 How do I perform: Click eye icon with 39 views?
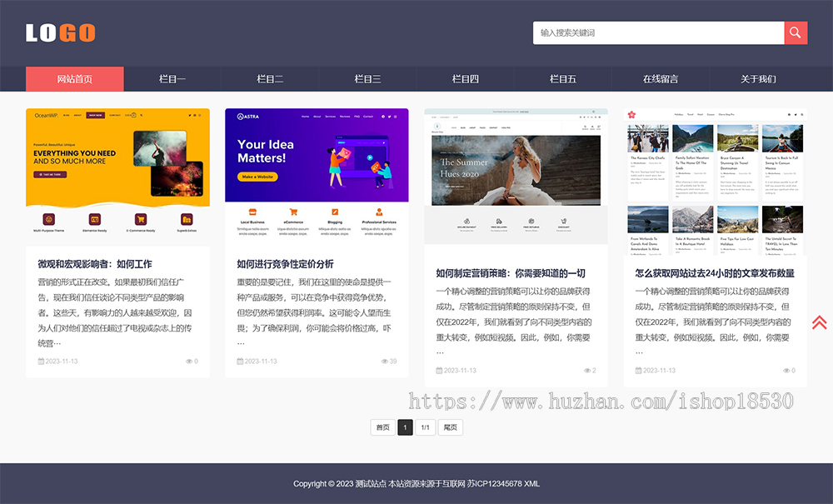coord(385,362)
